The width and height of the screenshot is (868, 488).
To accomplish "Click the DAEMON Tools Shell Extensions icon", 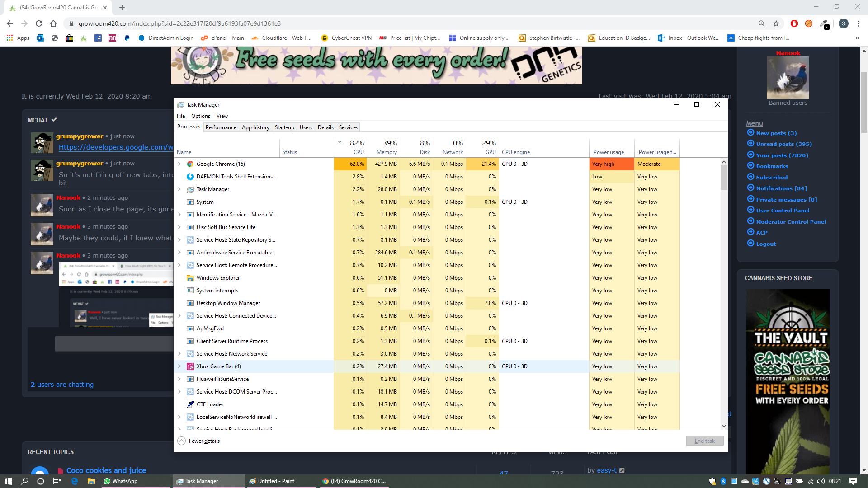I will coord(190,177).
